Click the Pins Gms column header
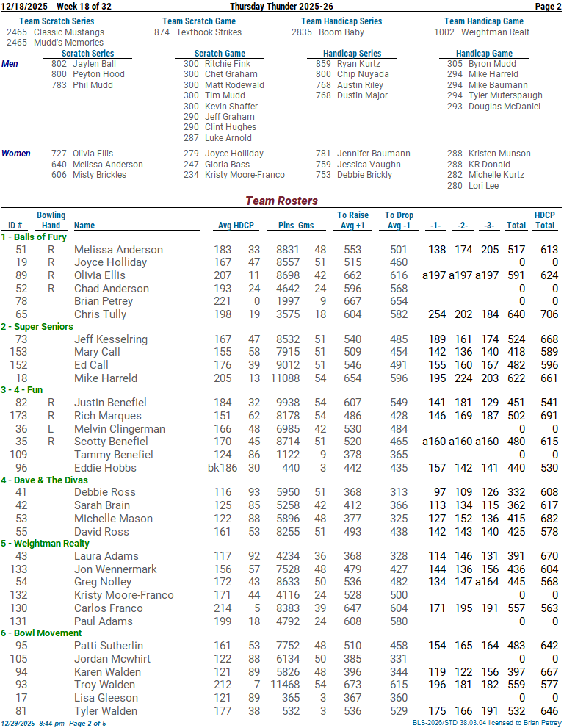This screenshot has width=564, height=728. point(296,226)
